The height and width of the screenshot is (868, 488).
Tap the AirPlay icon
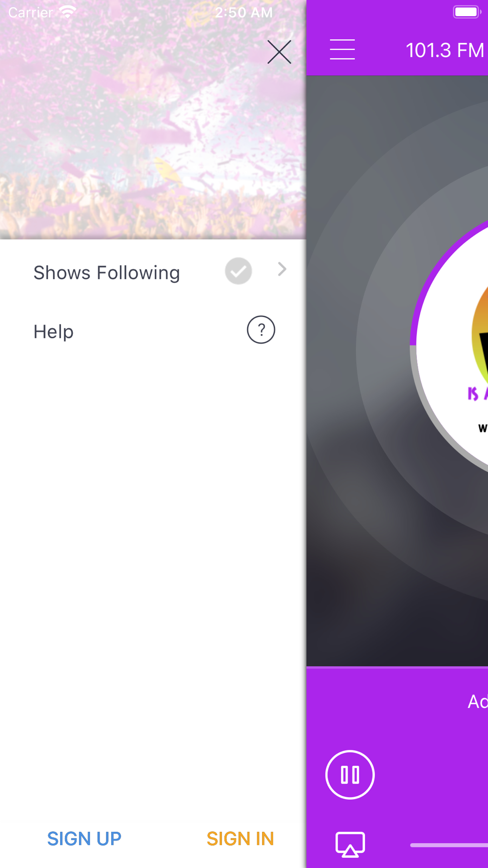click(x=350, y=845)
